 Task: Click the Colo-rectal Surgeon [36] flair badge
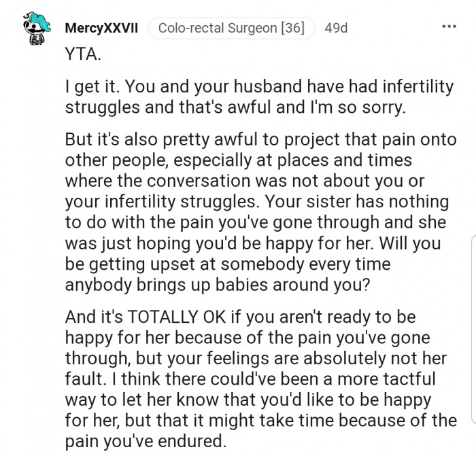231,29
